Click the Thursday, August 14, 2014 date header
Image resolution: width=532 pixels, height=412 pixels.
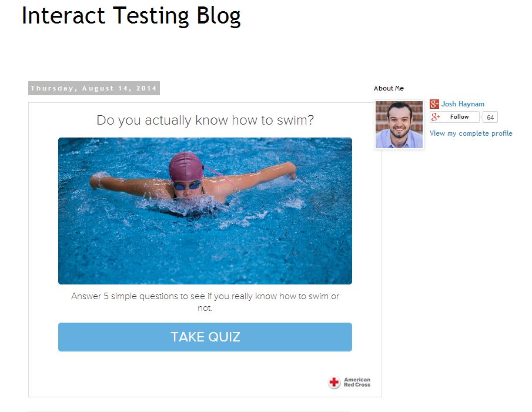point(93,88)
